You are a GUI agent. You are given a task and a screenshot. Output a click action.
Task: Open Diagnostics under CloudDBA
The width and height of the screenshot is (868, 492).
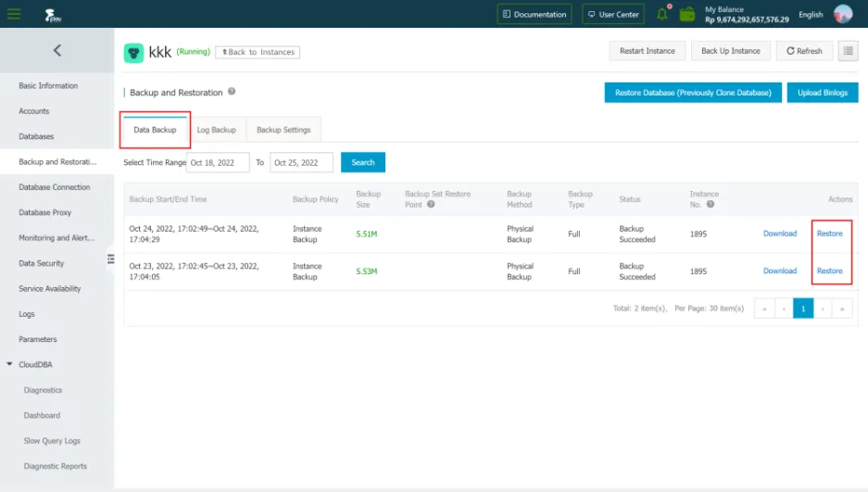[43, 390]
